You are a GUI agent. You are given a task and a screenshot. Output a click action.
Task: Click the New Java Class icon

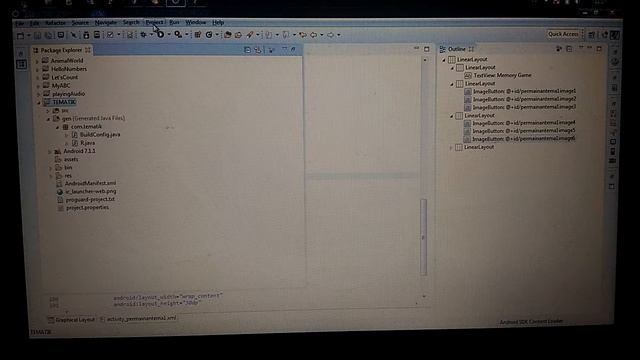point(209,35)
